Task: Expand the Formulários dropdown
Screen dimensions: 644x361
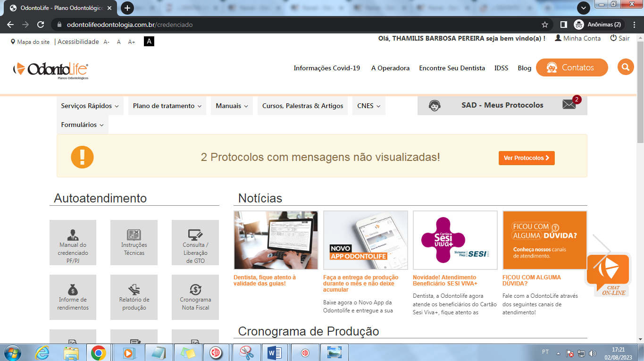Action: point(83,125)
